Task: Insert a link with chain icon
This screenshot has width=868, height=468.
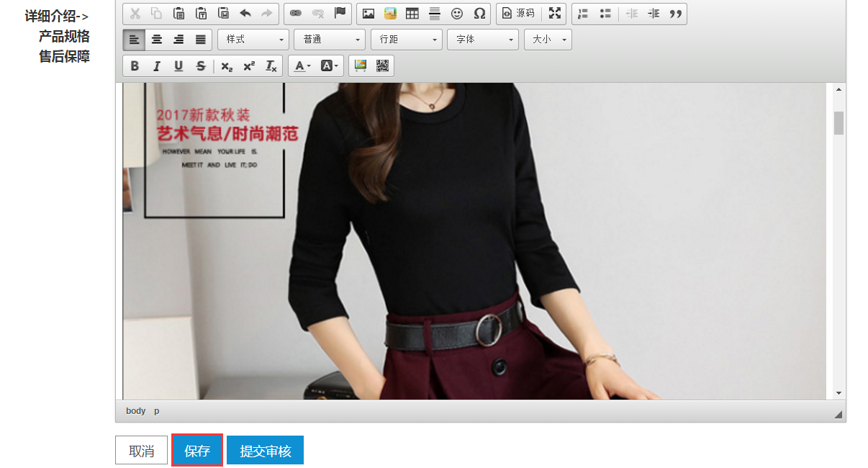Action: 295,14
